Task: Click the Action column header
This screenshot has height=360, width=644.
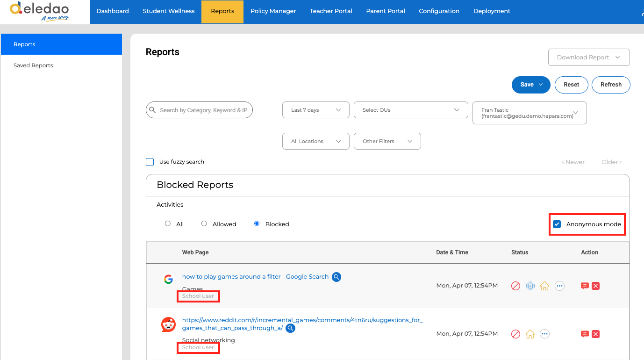Action: point(589,252)
